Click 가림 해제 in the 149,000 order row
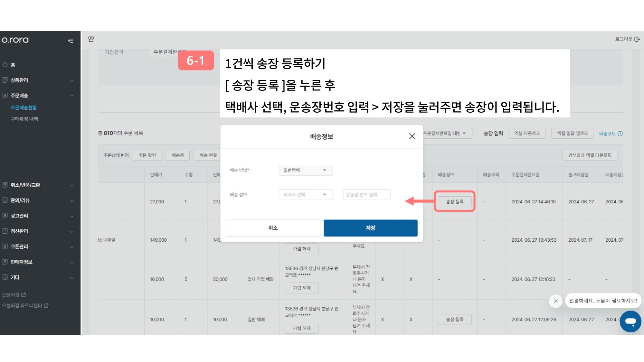 point(302,249)
